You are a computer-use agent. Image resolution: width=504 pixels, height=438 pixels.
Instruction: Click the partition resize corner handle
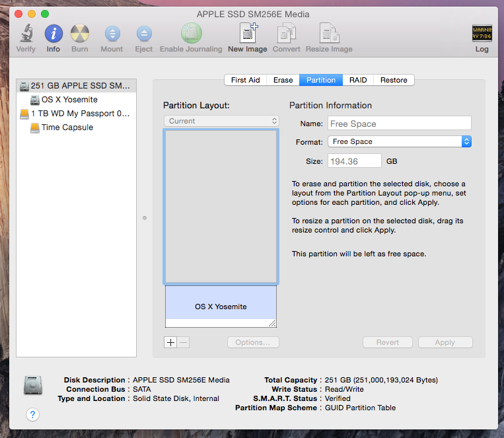tap(272, 323)
